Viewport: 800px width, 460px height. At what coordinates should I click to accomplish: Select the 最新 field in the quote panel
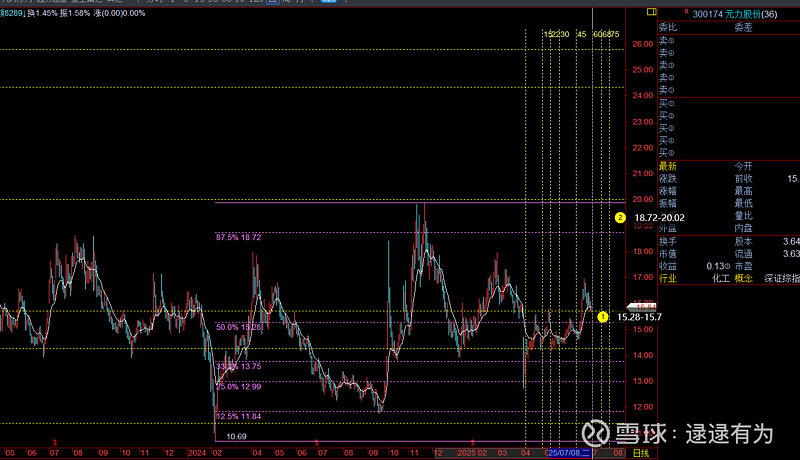(667, 166)
